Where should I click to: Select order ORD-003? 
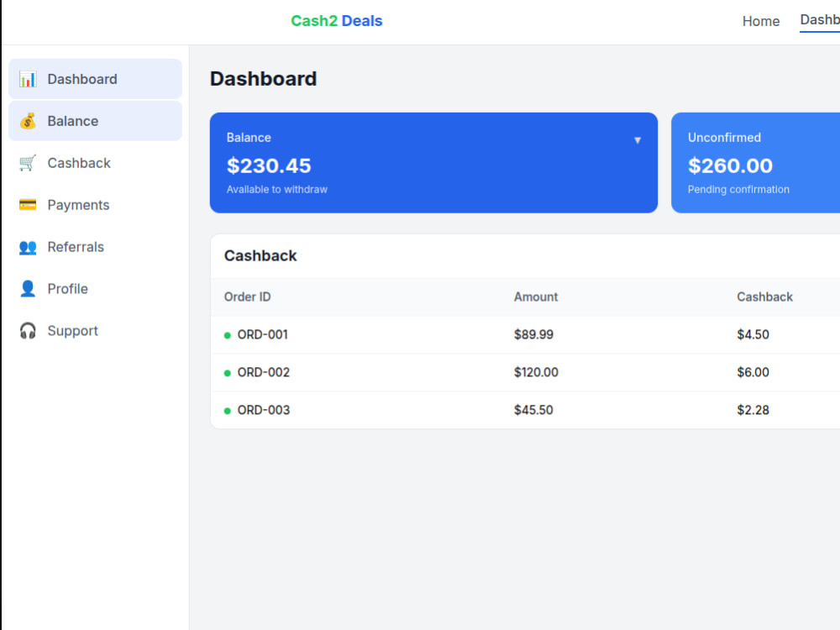264,411
